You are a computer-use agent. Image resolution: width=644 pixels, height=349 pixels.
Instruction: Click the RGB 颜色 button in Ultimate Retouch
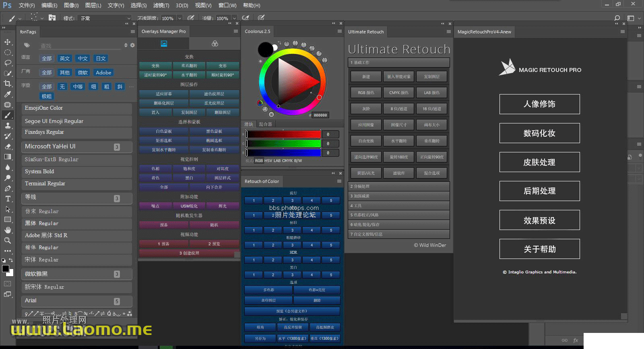click(366, 92)
